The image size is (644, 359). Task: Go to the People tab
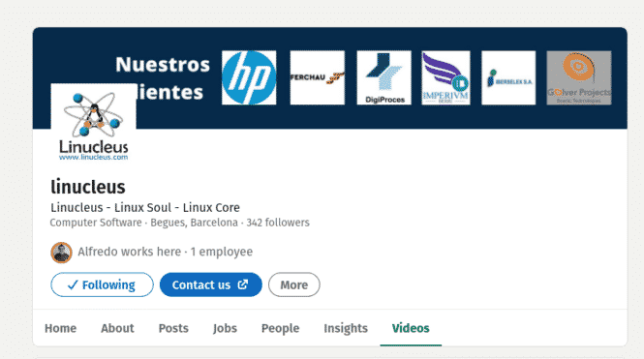(280, 328)
